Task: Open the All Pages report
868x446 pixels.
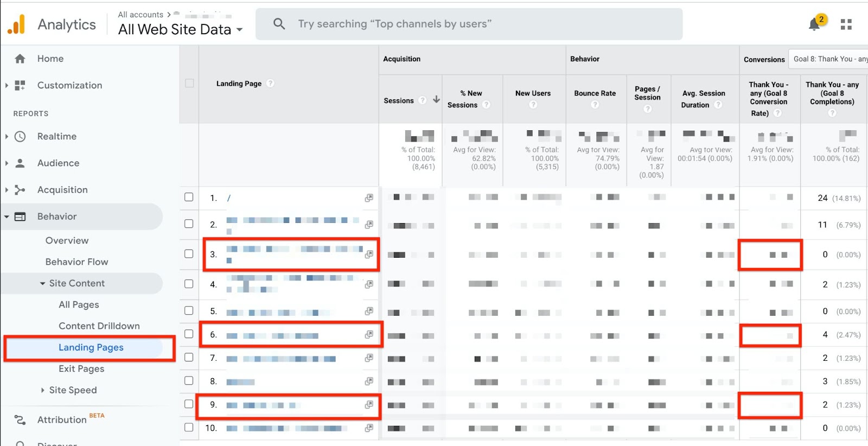Action: (79, 304)
